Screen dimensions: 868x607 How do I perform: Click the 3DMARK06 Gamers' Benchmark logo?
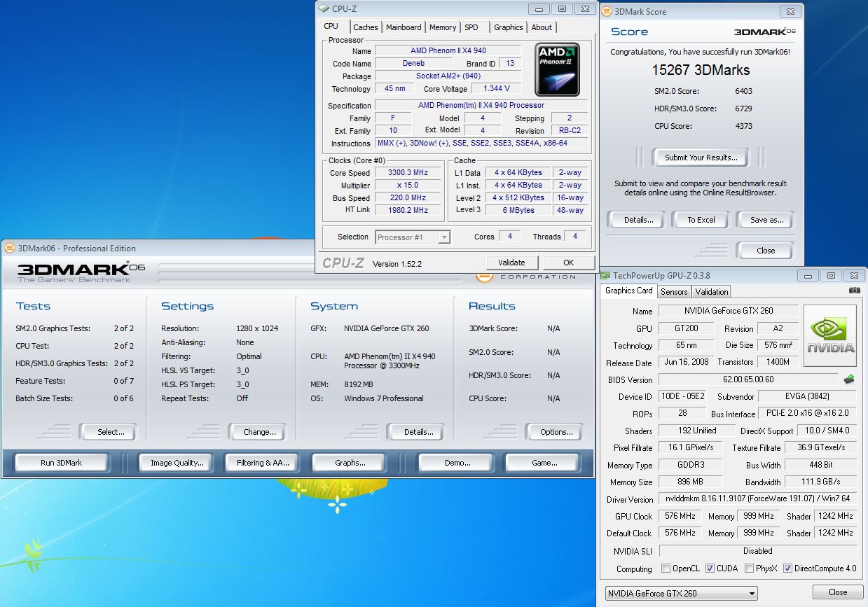[81, 272]
